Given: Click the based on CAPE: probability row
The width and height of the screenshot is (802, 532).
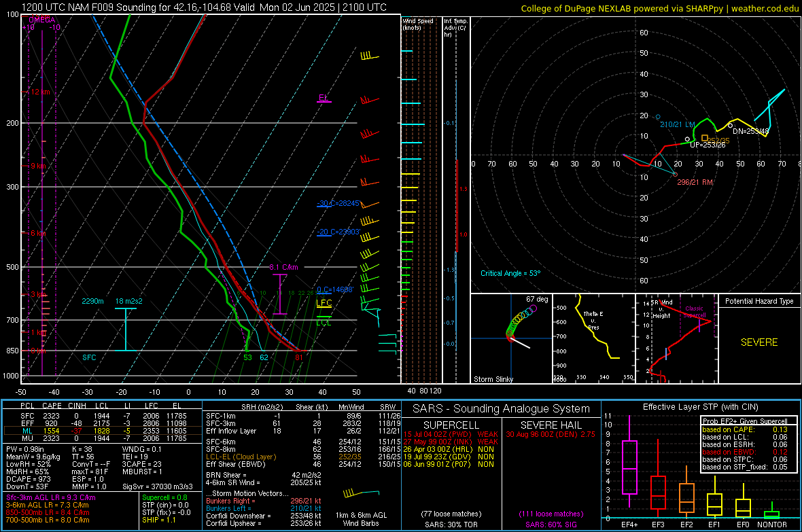Looking at the screenshot, I should tap(745, 429).
